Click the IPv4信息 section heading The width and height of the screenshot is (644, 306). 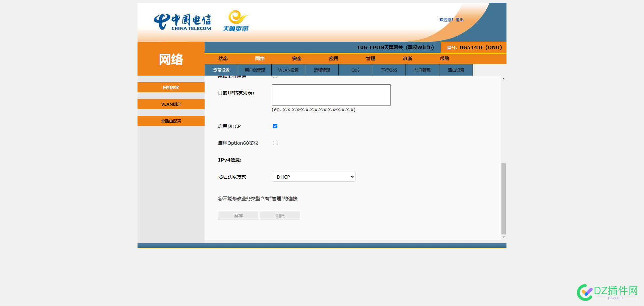point(230,160)
